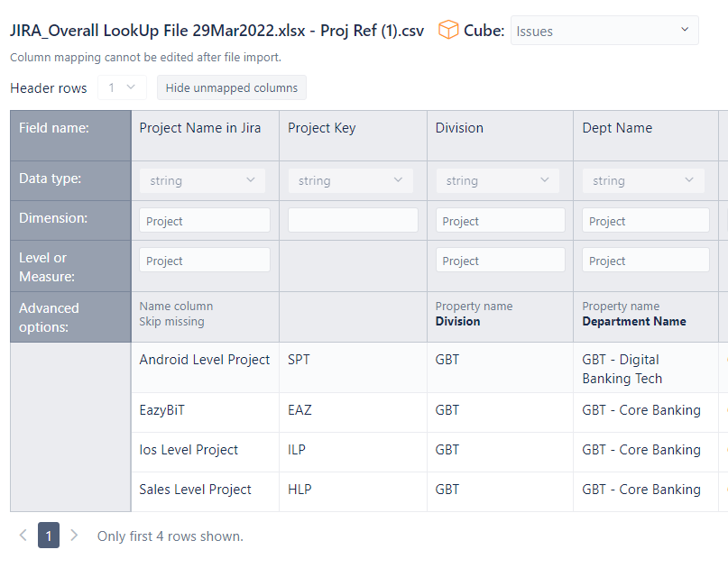Open Project Name data type dropdown
The image size is (728, 568).
point(202,180)
